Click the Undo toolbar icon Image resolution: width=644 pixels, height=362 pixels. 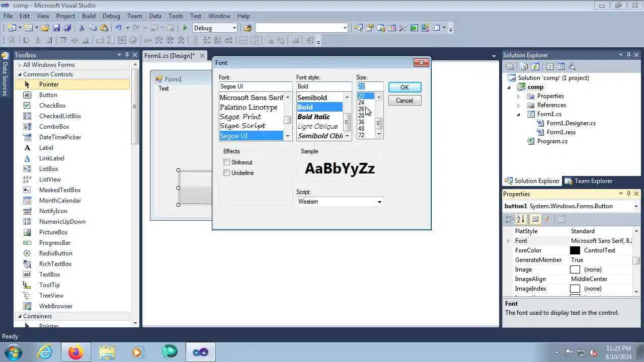pyautogui.click(x=118, y=28)
